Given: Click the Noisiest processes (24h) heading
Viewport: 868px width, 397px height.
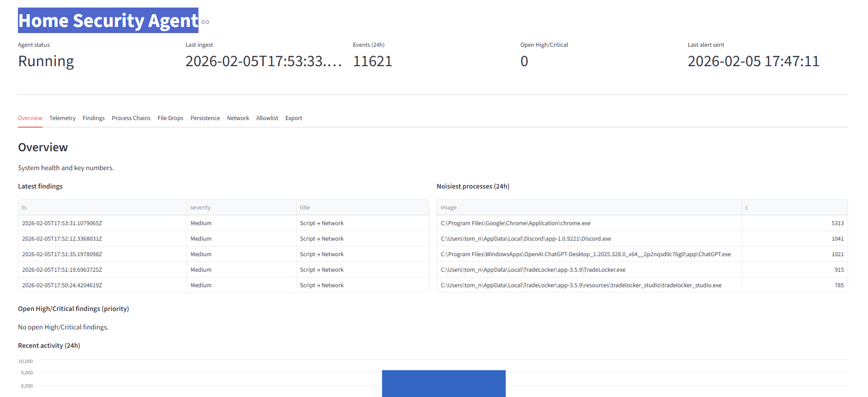Looking at the screenshot, I should [x=473, y=186].
